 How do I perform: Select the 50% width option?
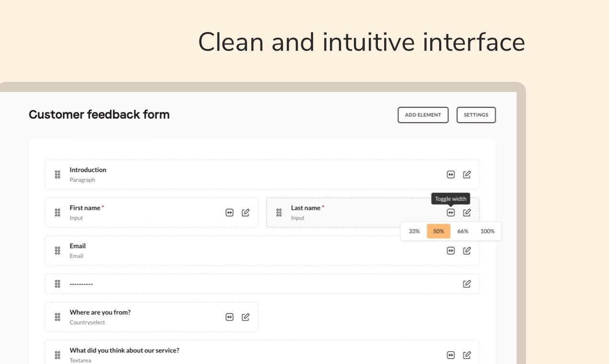point(439,231)
